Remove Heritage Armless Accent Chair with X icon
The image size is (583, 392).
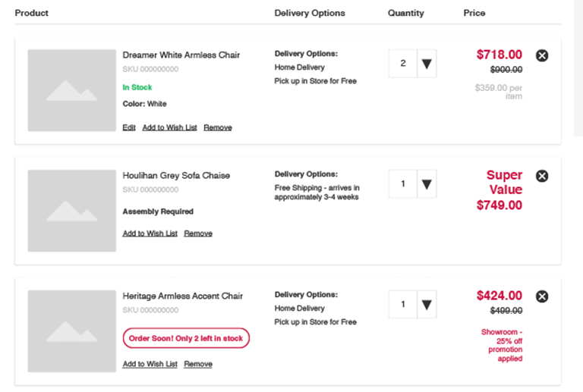[542, 296]
